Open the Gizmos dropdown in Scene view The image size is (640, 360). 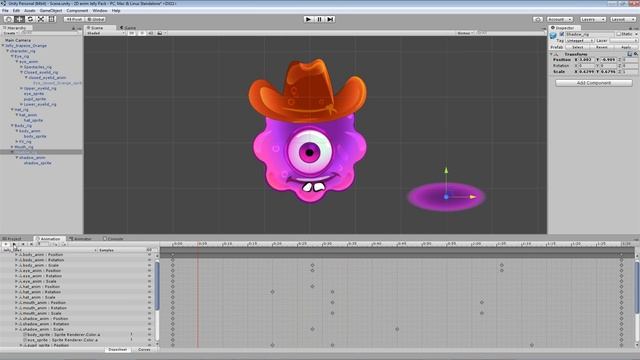(x=466, y=33)
